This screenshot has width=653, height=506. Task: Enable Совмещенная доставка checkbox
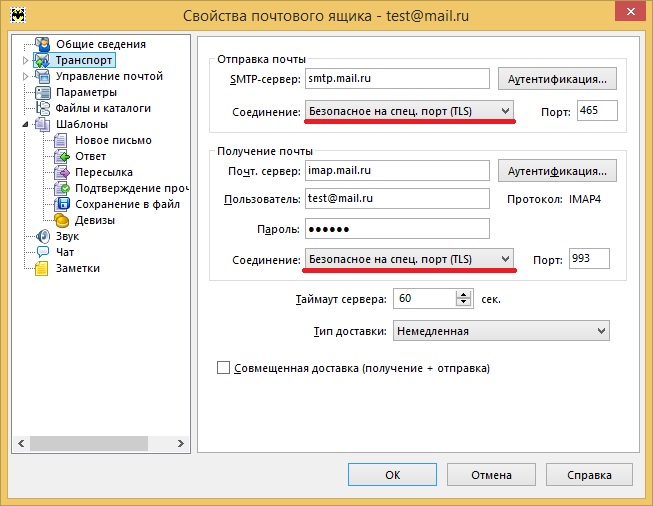(x=223, y=368)
